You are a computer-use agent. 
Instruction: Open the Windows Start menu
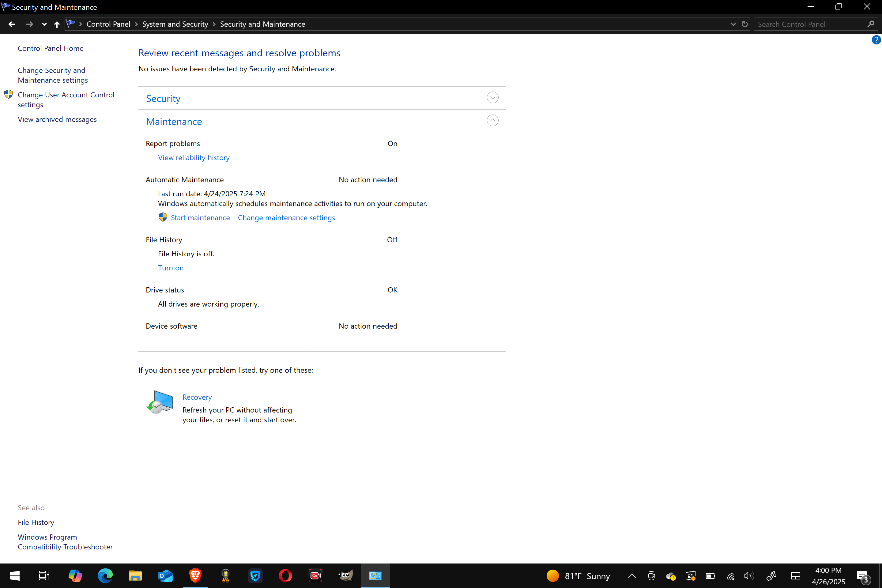(x=15, y=576)
